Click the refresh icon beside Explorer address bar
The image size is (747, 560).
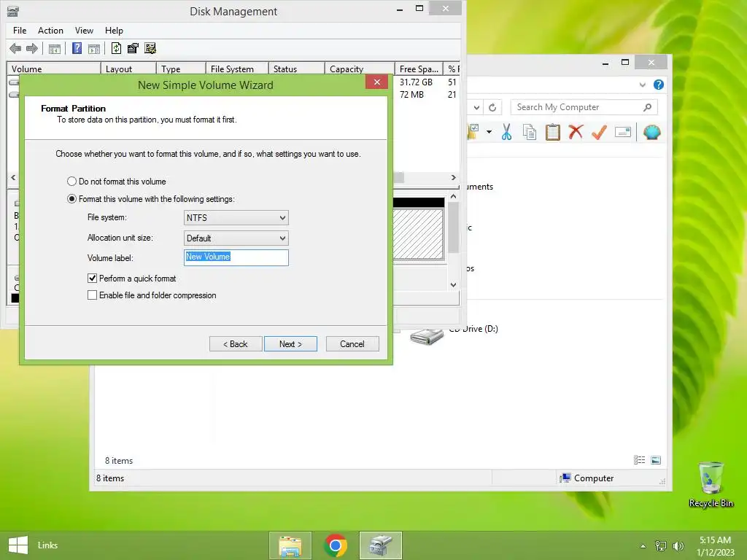pos(492,108)
